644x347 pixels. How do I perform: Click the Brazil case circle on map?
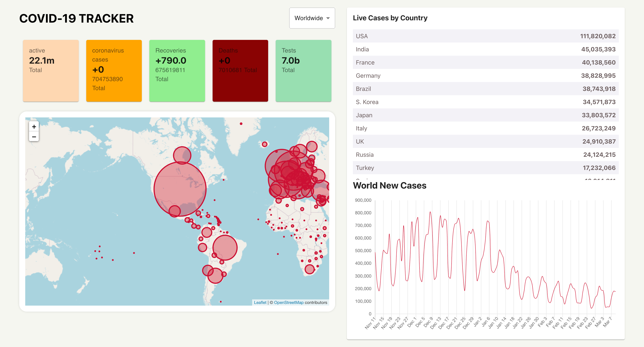(225, 248)
